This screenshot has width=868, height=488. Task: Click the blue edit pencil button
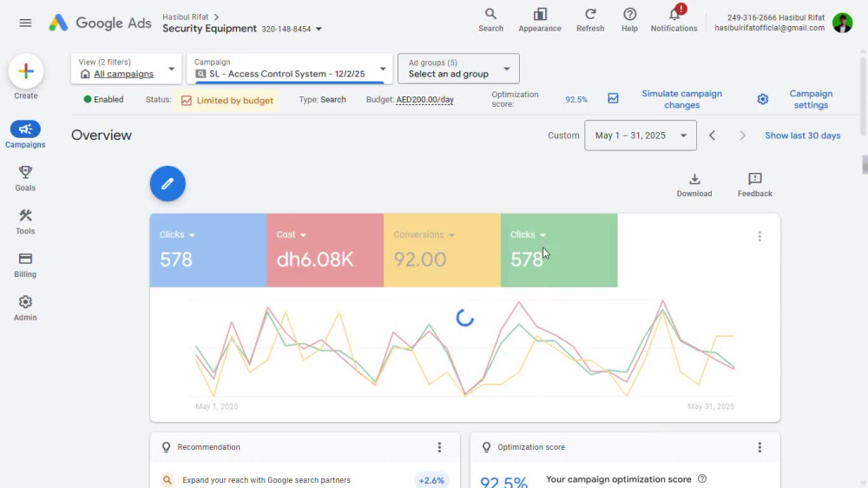coord(168,183)
